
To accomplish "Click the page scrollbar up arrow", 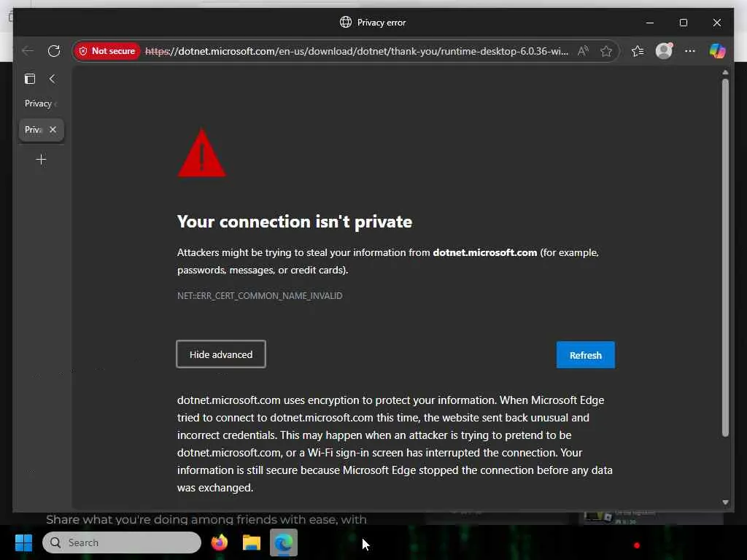I will (725, 72).
